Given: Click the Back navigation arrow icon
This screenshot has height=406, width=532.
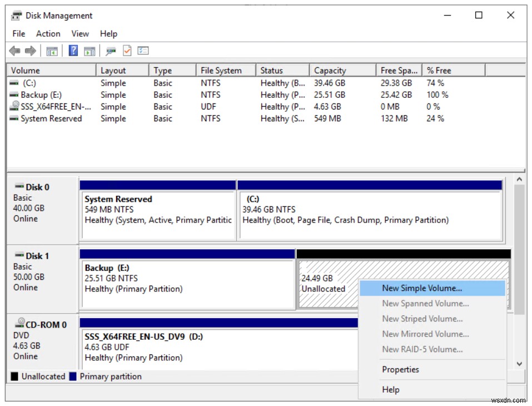Looking at the screenshot, I should click(x=14, y=51).
